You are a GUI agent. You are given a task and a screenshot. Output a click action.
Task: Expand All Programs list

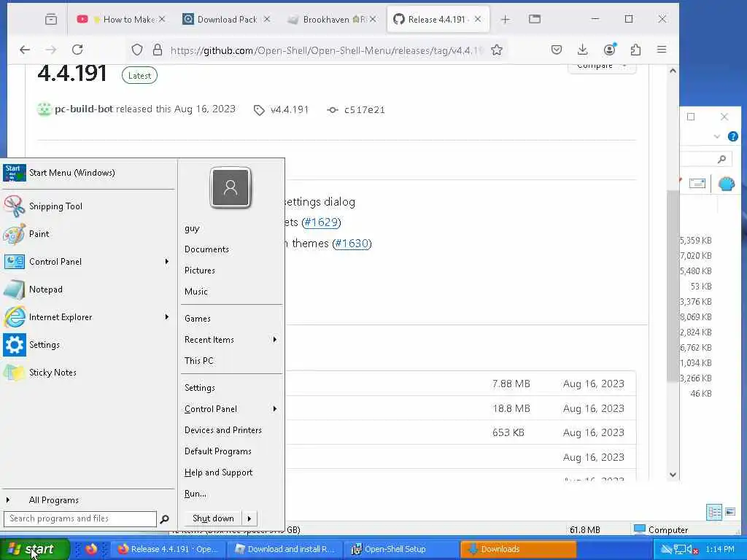[88, 500]
